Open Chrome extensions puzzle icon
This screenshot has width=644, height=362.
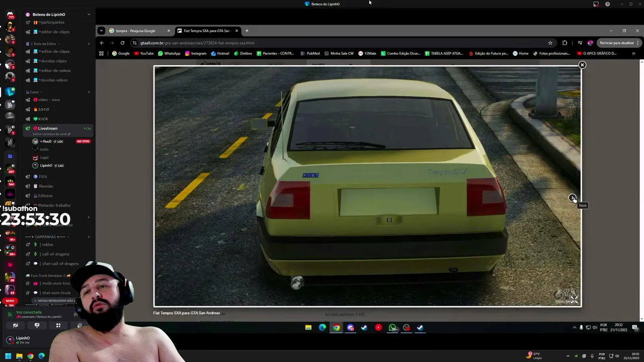[x=565, y=43]
